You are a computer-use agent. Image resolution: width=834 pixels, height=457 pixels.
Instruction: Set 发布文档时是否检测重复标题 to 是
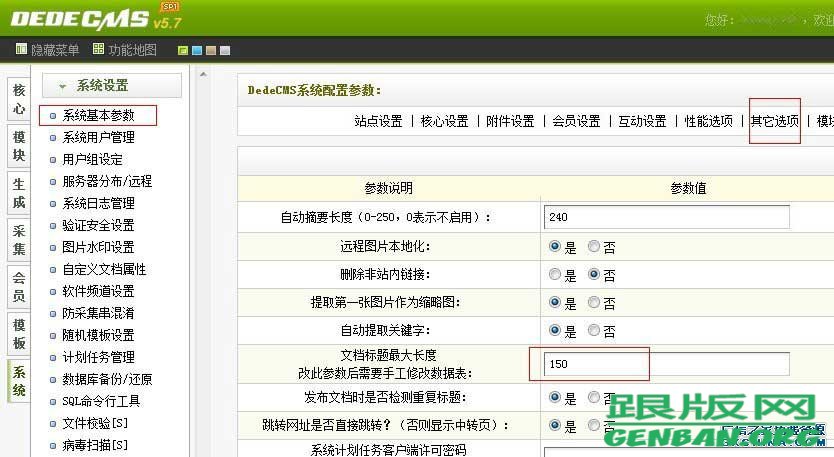555,397
